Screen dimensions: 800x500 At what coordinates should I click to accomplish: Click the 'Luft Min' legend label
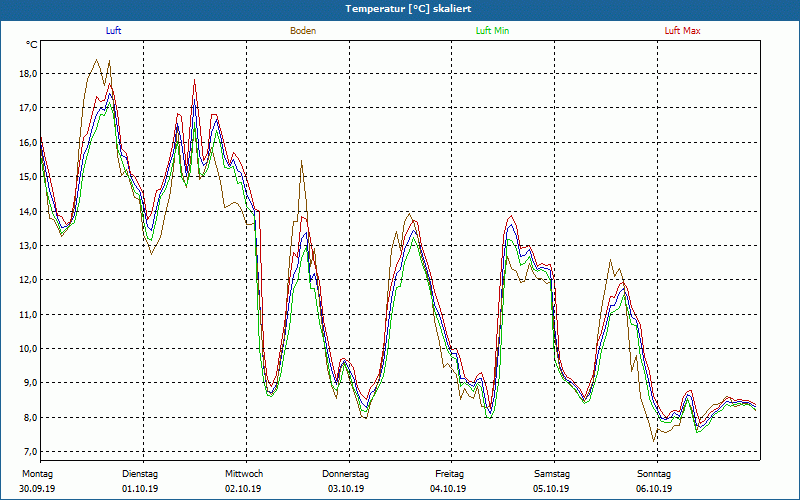pyautogui.click(x=492, y=31)
